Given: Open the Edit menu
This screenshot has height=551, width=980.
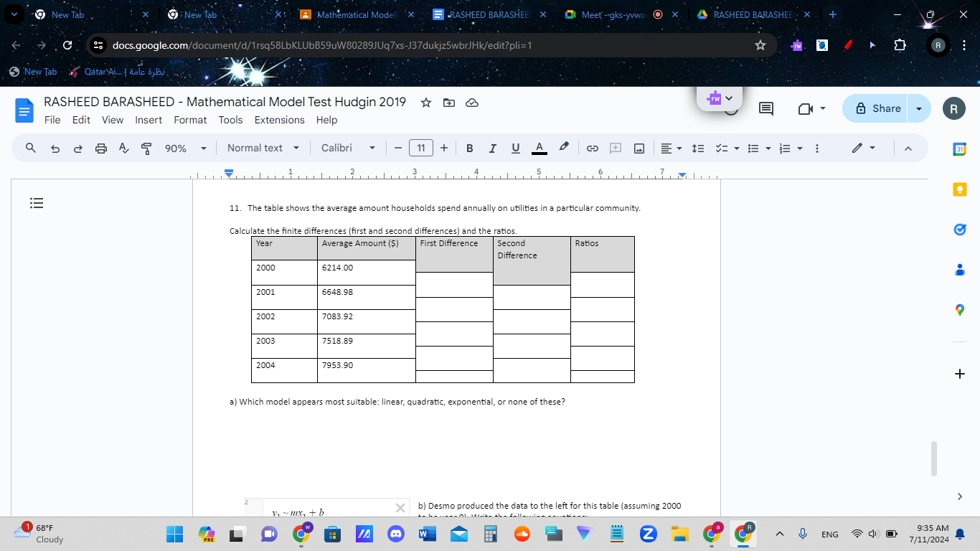Looking at the screenshot, I should point(81,120).
